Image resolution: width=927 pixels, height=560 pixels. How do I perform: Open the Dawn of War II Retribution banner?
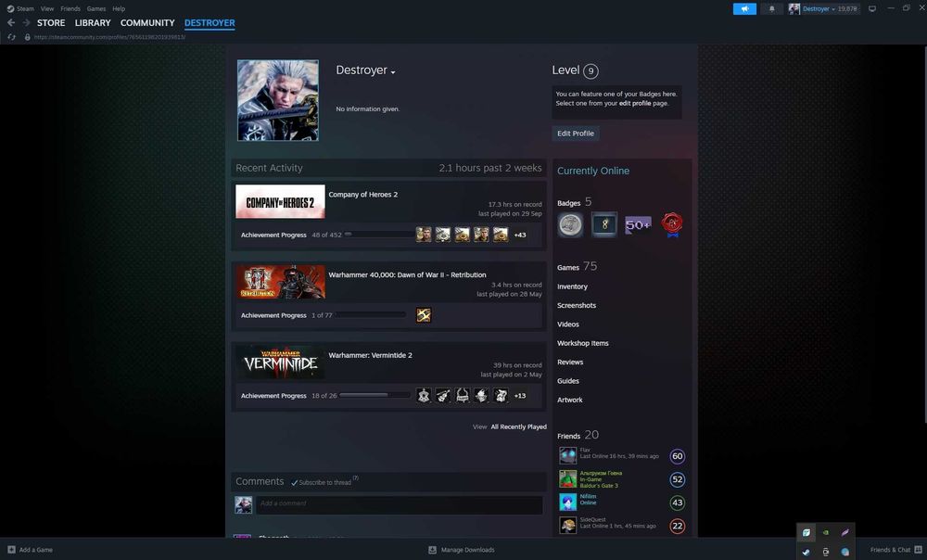click(280, 282)
